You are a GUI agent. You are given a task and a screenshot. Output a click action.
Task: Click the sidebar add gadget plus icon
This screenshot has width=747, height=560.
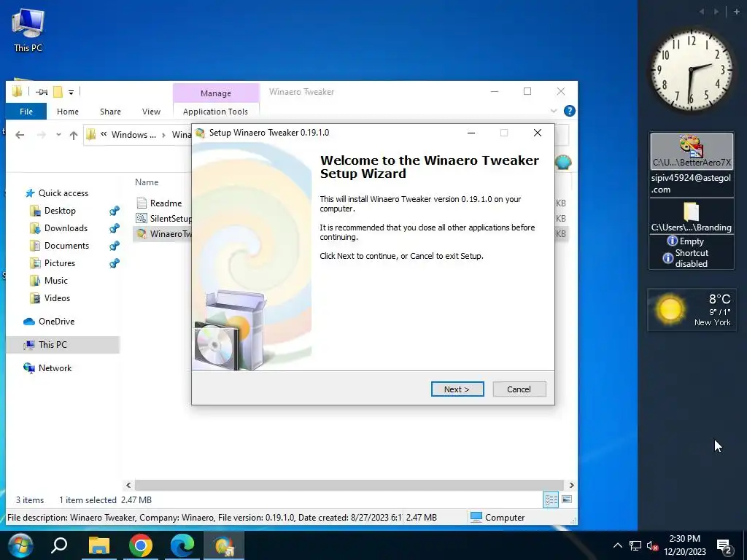[737, 12]
